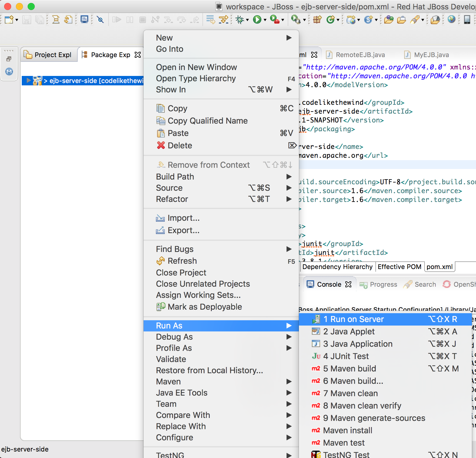Screen dimensions: 476x458
Task: Switch to the Progress view tab
Action: pyautogui.click(x=378, y=285)
